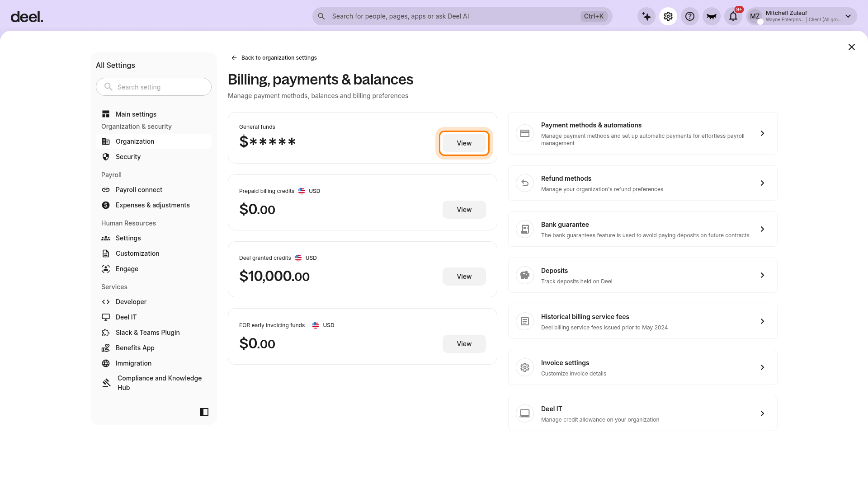Open Deel AI sparkle icon
Viewport: 868px width, 488px height.
click(x=646, y=16)
